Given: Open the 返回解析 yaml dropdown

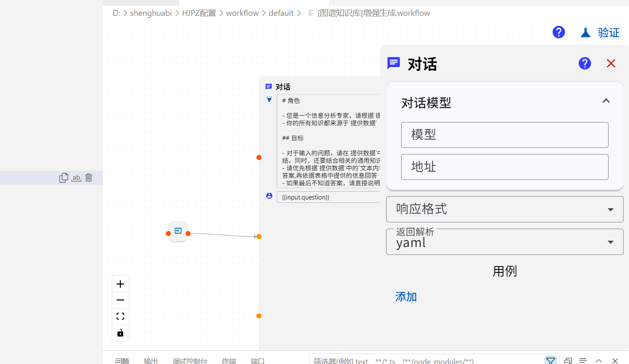Looking at the screenshot, I should point(504,242).
